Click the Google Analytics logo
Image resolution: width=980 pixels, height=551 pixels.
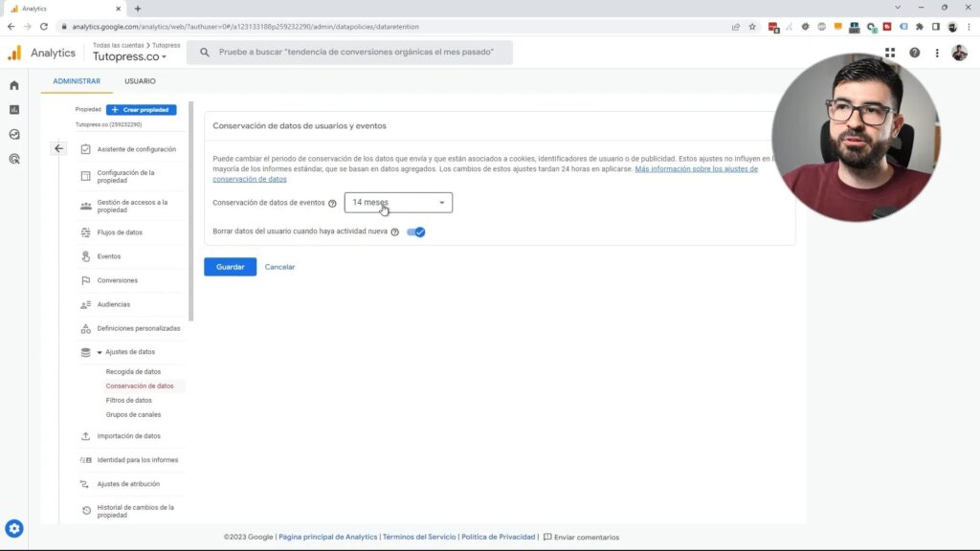[14, 54]
